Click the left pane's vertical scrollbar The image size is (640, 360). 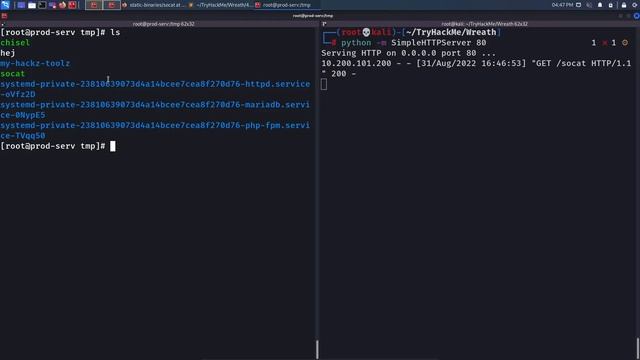coord(317,349)
